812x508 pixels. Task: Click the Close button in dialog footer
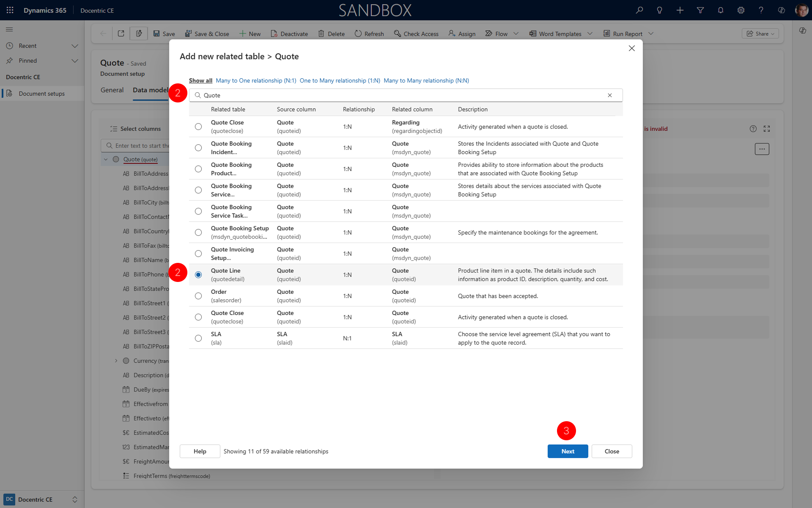(x=612, y=451)
